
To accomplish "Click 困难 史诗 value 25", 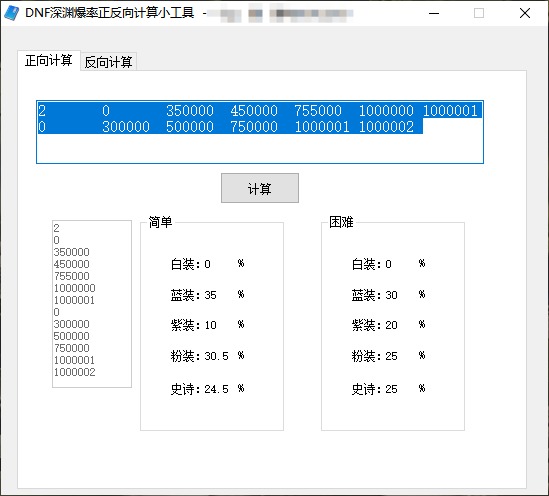I will pos(391,389).
